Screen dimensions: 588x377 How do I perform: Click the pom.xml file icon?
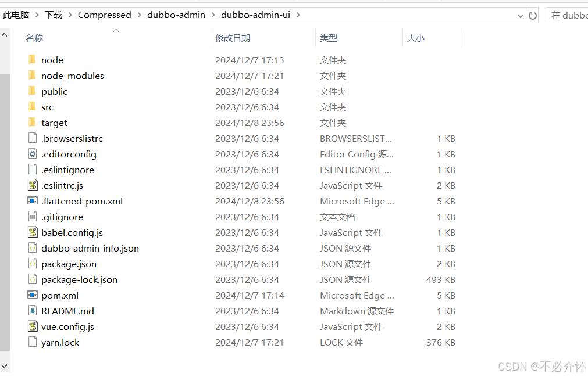pos(33,295)
